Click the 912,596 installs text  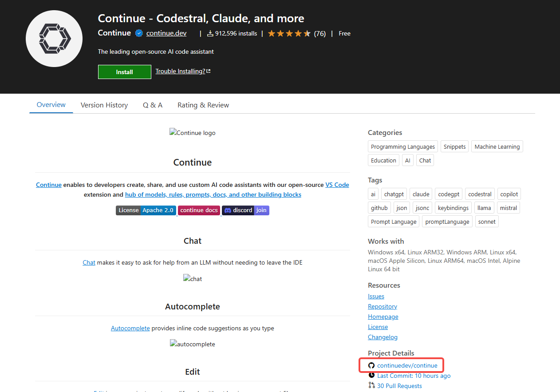pyautogui.click(x=236, y=33)
